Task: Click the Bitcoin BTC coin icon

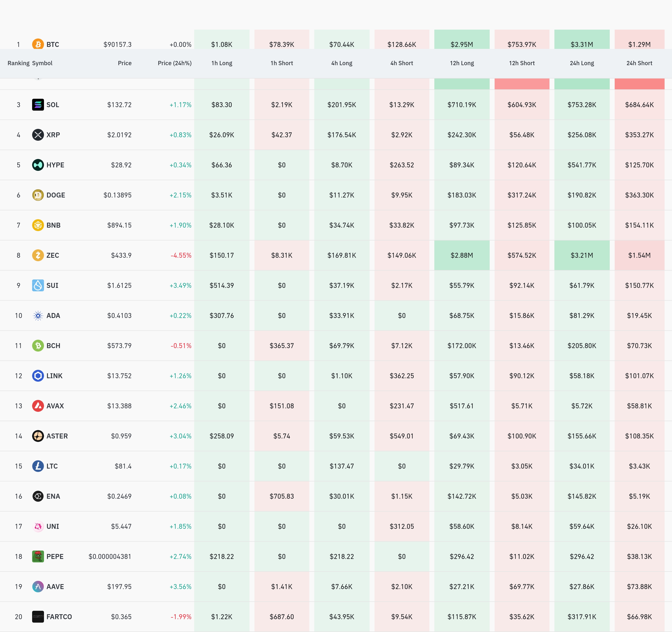Action: pos(38,44)
